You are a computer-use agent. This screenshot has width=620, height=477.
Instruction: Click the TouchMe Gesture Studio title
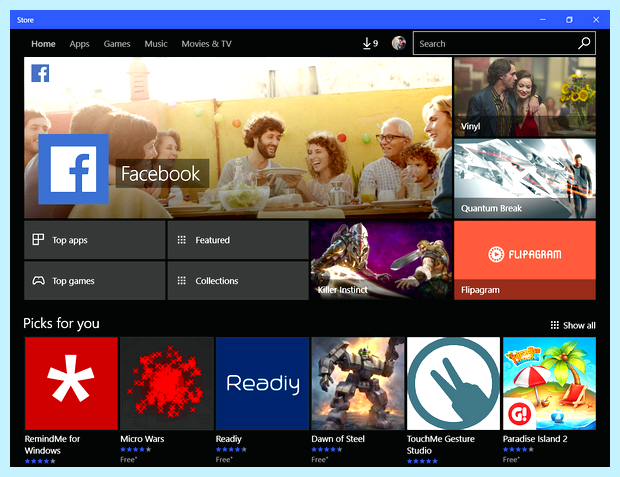(440, 445)
